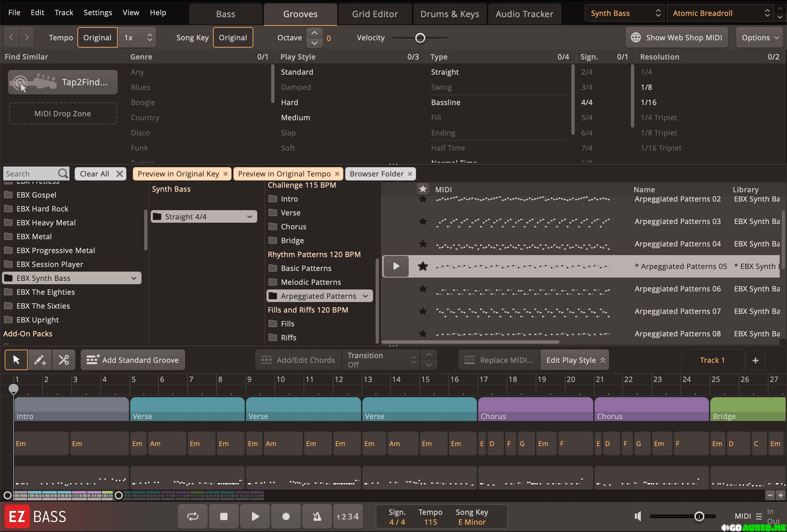Click the star column header icon

click(423, 189)
